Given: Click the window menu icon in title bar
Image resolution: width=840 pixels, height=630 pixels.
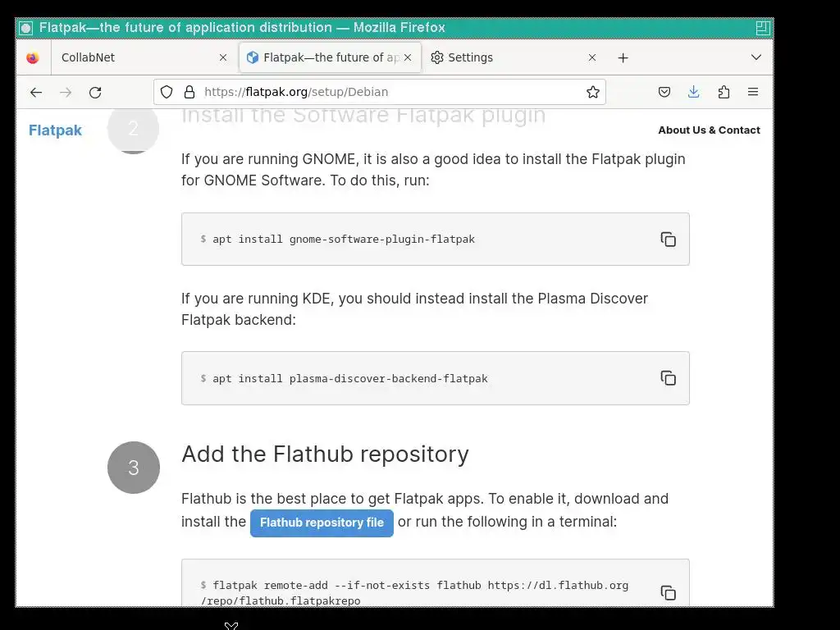Looking at the screenshot, I should pos(25,28).
